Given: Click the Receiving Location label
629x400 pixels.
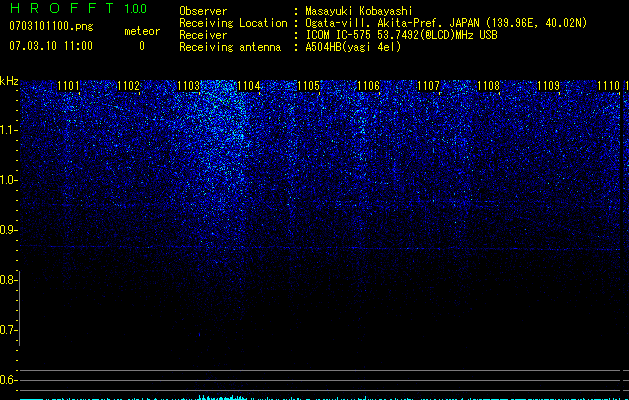Looking at the screenshot, I should (x=233, y=23).
